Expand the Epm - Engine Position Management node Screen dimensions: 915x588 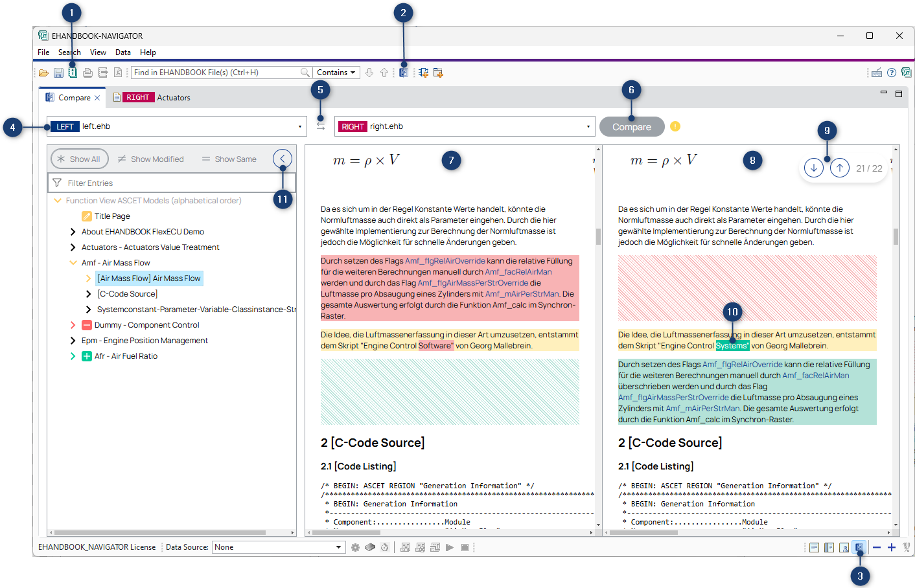[73, 341]
